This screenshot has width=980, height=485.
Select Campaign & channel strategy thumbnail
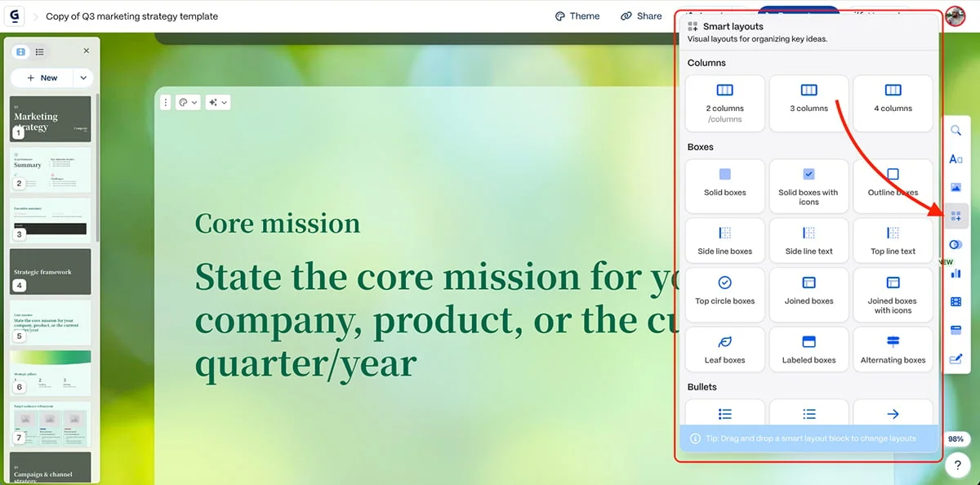pos(51,467)
